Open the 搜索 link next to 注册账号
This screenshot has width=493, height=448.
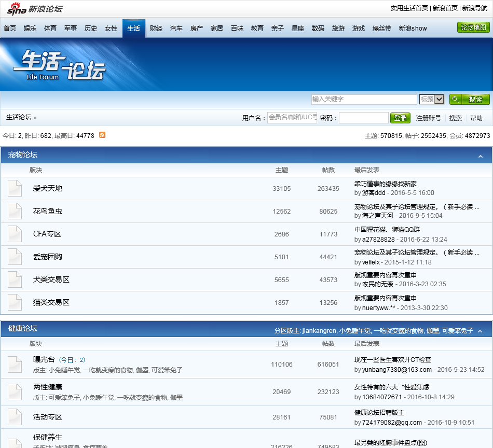point(455,118)
